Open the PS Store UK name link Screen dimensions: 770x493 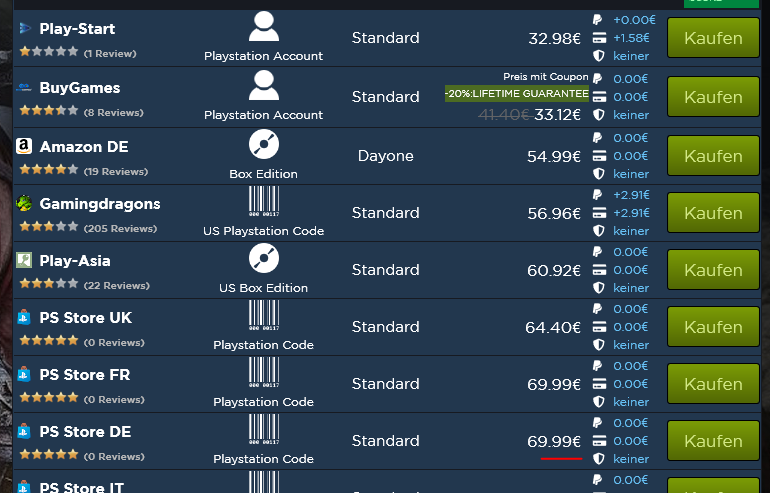point(85,318)
